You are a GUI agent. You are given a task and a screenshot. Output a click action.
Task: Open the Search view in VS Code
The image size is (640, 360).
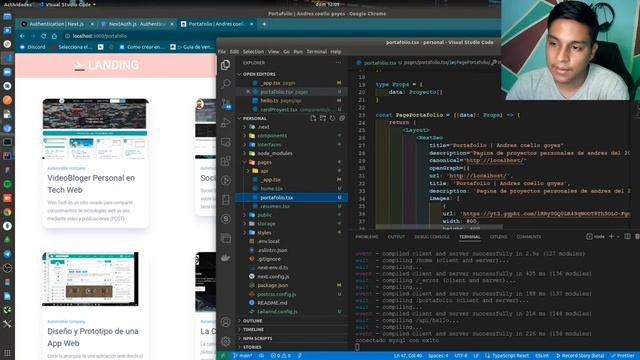click(225, 84)
